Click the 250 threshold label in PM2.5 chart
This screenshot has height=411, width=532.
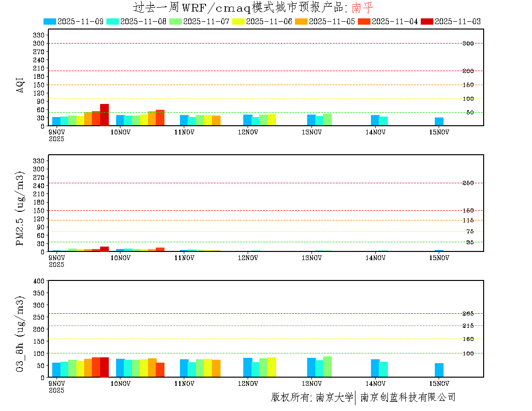468,183
